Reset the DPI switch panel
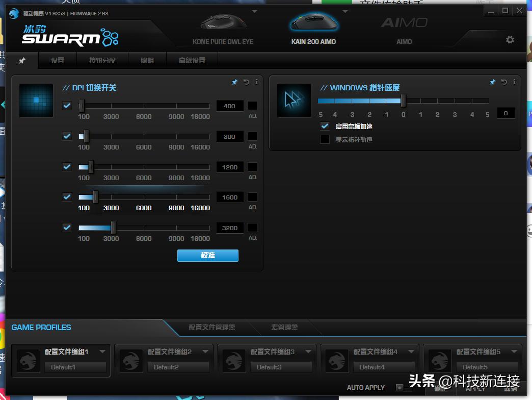Screen dimensions: 532x400 coord(246,82)
